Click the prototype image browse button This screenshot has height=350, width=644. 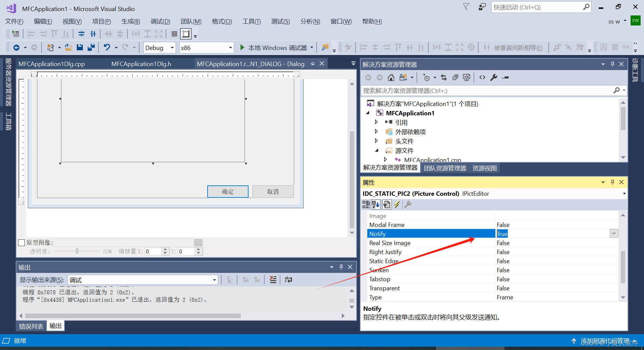click(x=198, y=243)
